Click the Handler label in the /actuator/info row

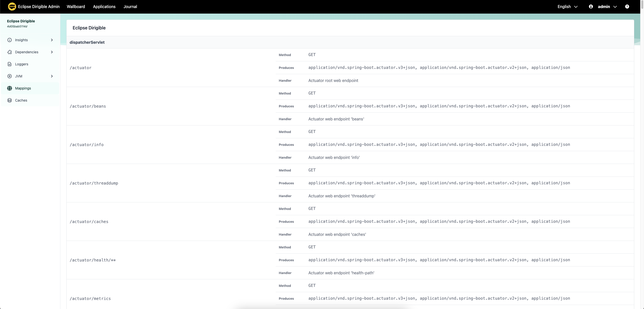[285, 157]
